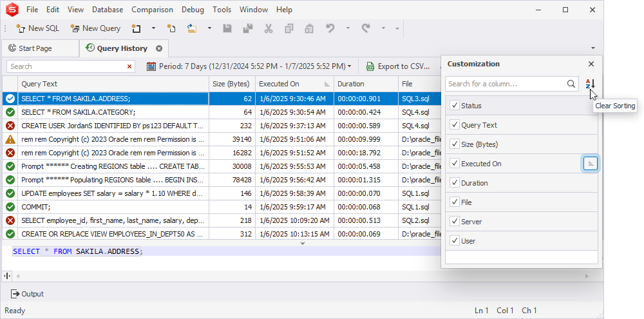
Task: Click the split view icon at bottom left
Action: 7,276
